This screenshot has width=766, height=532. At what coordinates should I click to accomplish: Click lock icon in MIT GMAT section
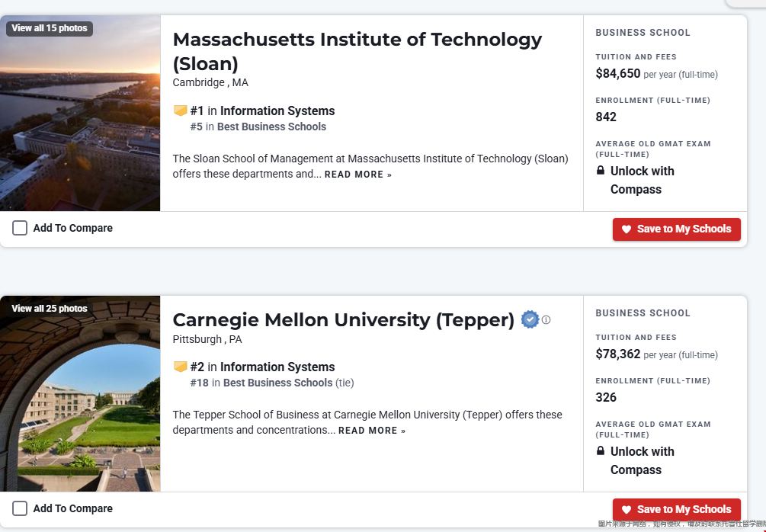pyautogui.click(x=601, y=171)
